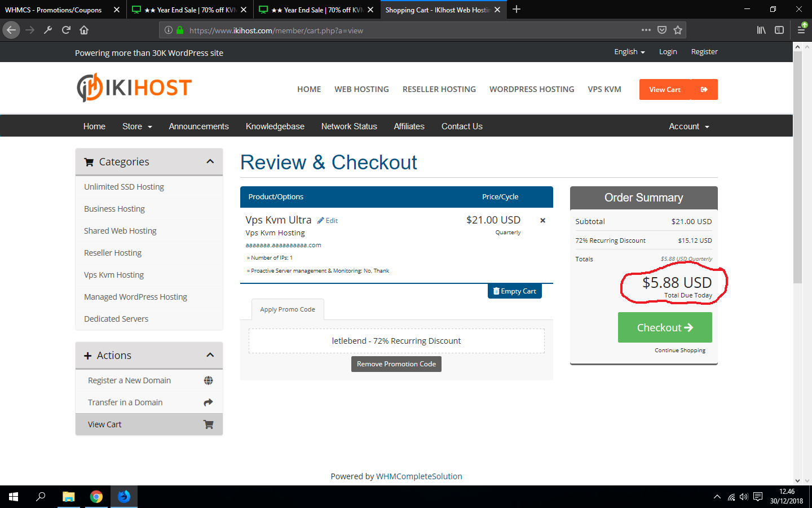Viewport: 812px width, 508px height.
Task: Save page to Pocket icon
Action: pos(662,30)
